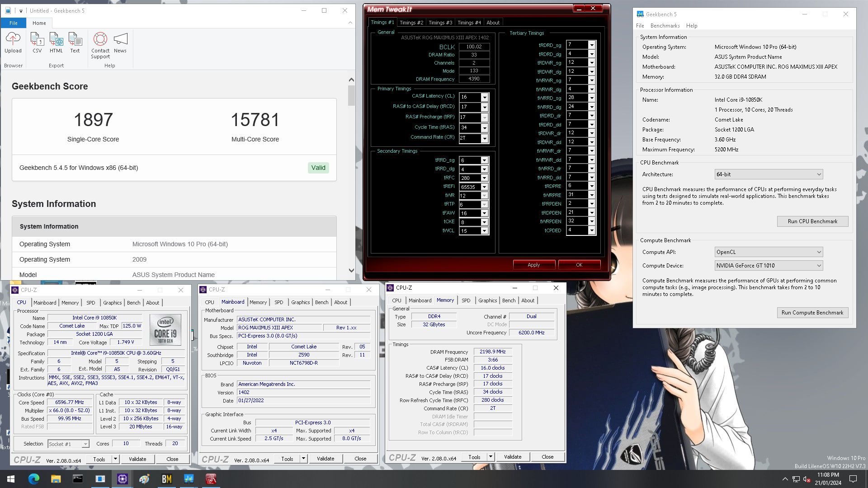Screen dimensions: 868x488
Task: Open the Benchmarks menu in Geekbench 5
Action: click(665, 26)
